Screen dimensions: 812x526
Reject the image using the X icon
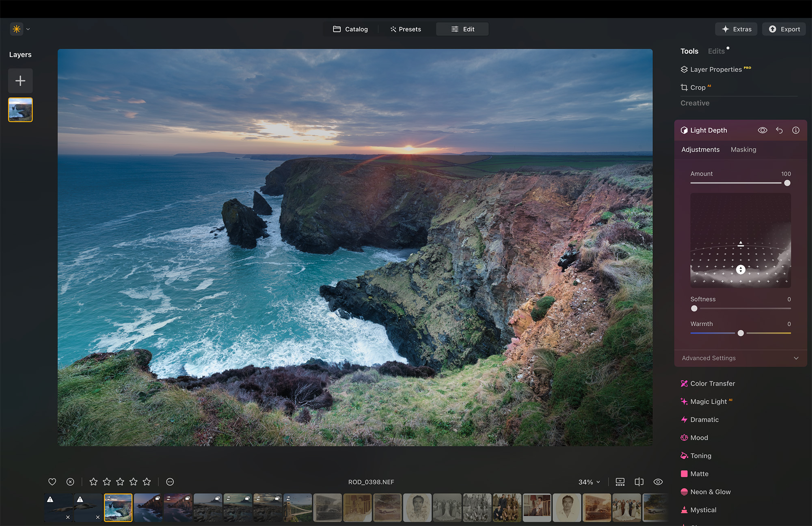[70, 482]
